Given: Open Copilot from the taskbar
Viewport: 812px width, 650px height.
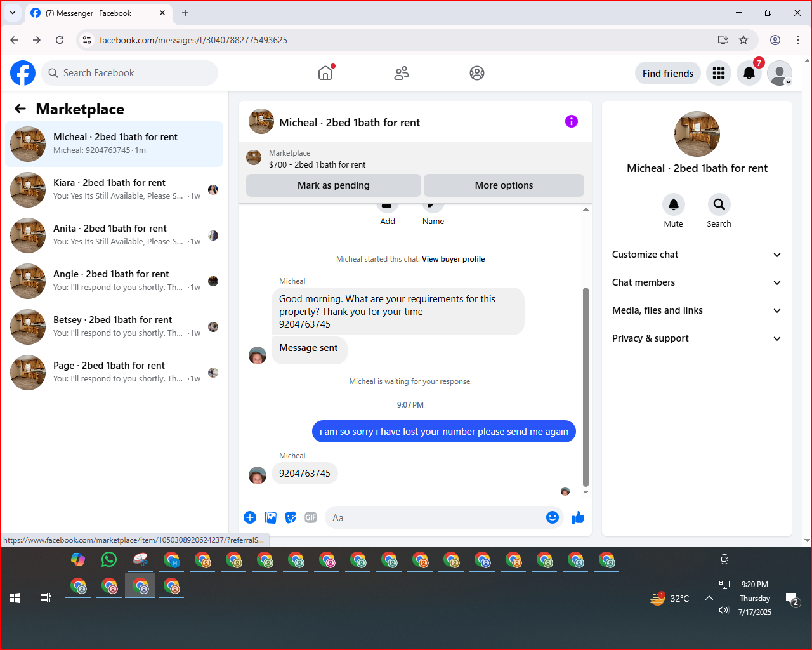Looking at the screenshot, I should point(78,559).
